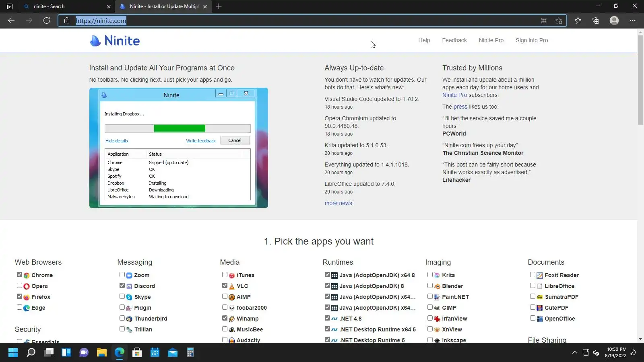Click the Skype icon in Messaging

coord(129,297)
